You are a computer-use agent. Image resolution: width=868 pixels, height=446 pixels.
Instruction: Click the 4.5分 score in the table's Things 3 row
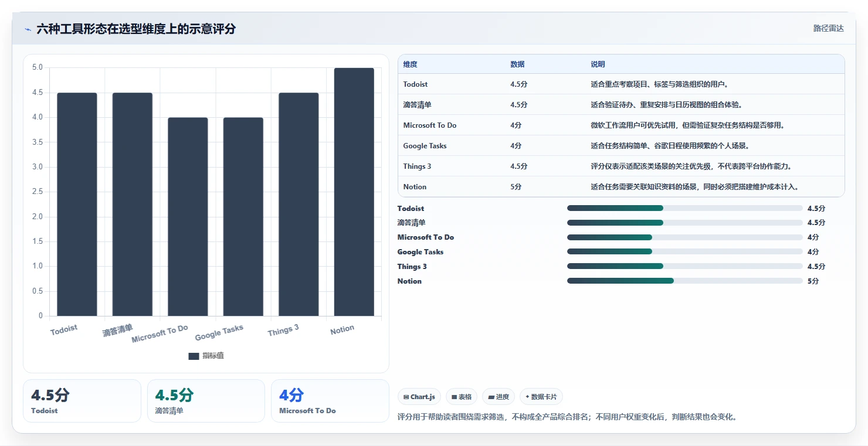point(519,166)
